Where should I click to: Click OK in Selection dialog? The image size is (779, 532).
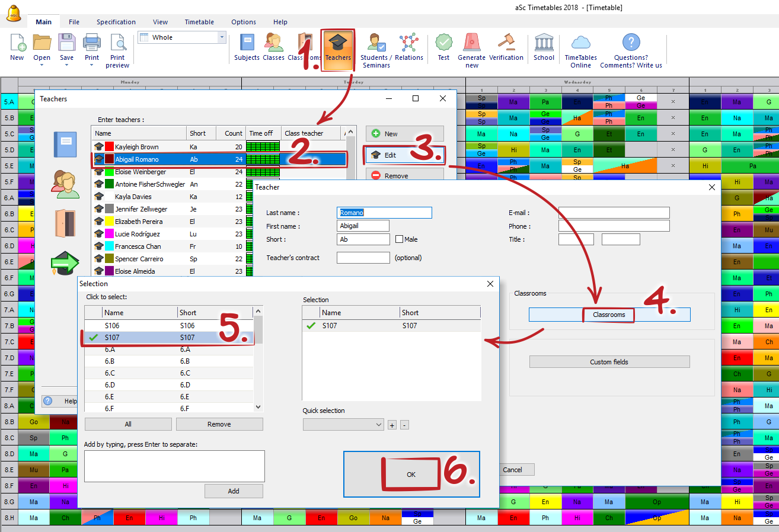click(411, 475)
